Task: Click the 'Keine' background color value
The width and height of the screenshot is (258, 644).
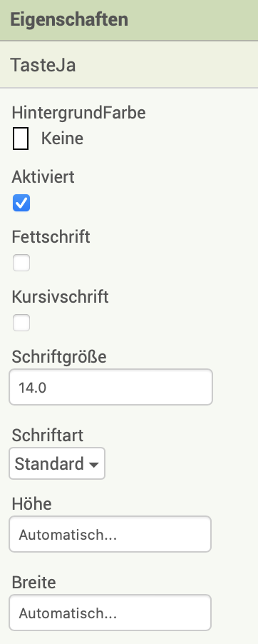Action: click(62, 139)
